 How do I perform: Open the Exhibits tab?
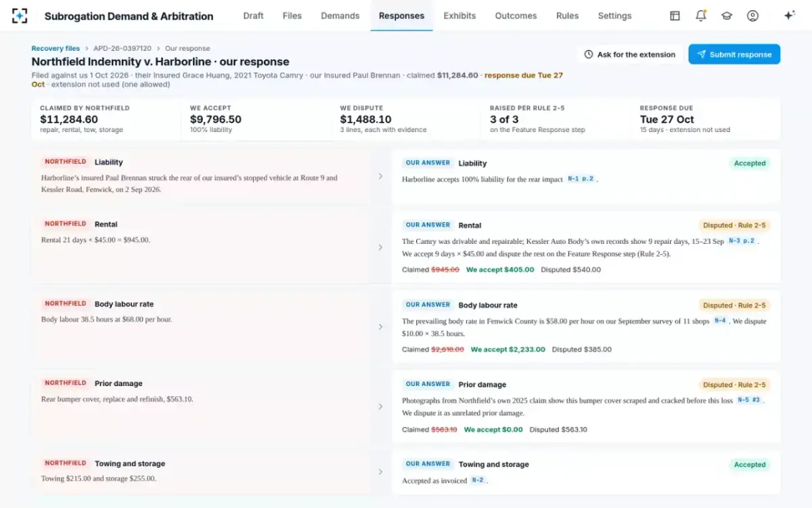(460, 16)
